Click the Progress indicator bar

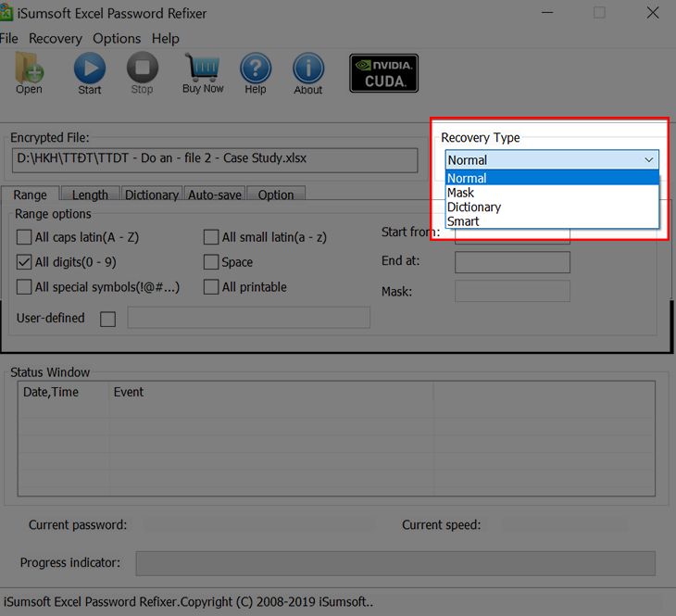(x=395, y=563)
